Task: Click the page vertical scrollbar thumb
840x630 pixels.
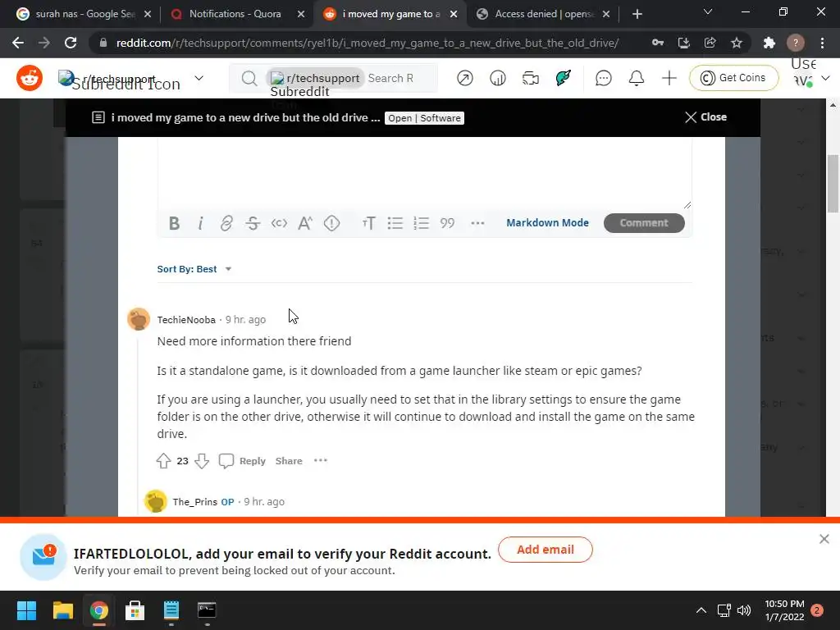Action: tap(833, 183)
